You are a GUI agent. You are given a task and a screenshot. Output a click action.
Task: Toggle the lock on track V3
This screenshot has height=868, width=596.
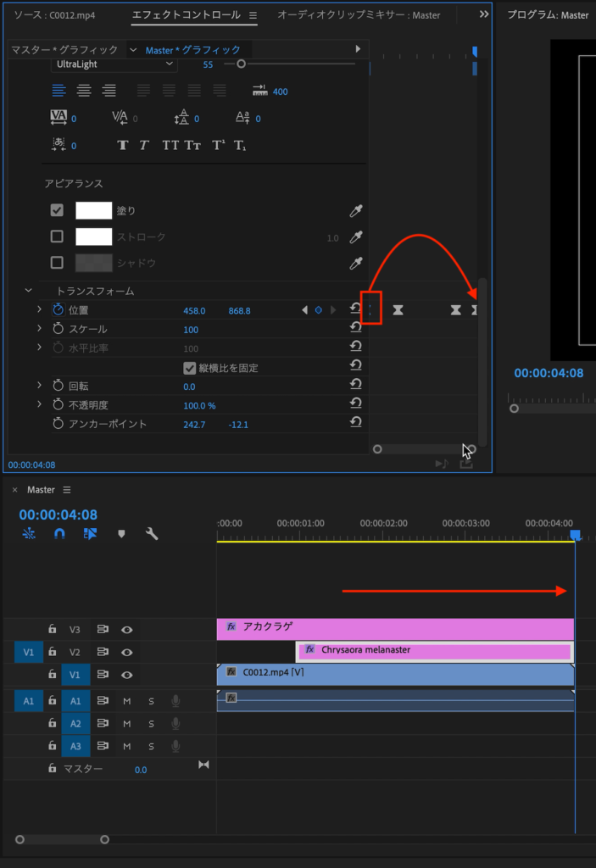pyautogui.click(x=53, y=630)
